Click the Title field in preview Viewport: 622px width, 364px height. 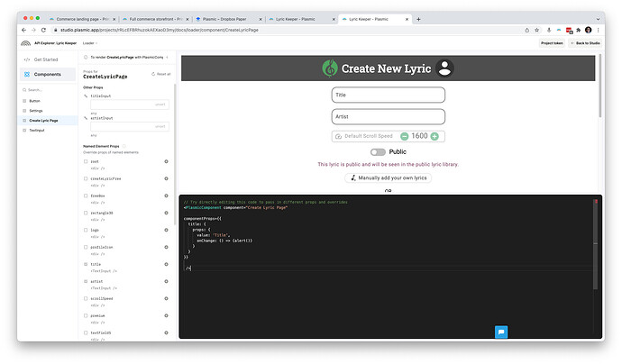388,95
